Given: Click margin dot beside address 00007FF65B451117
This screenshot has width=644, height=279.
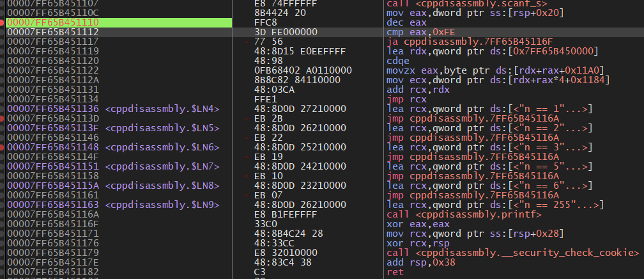Looking at the screenshot, I should click(3, 42).
